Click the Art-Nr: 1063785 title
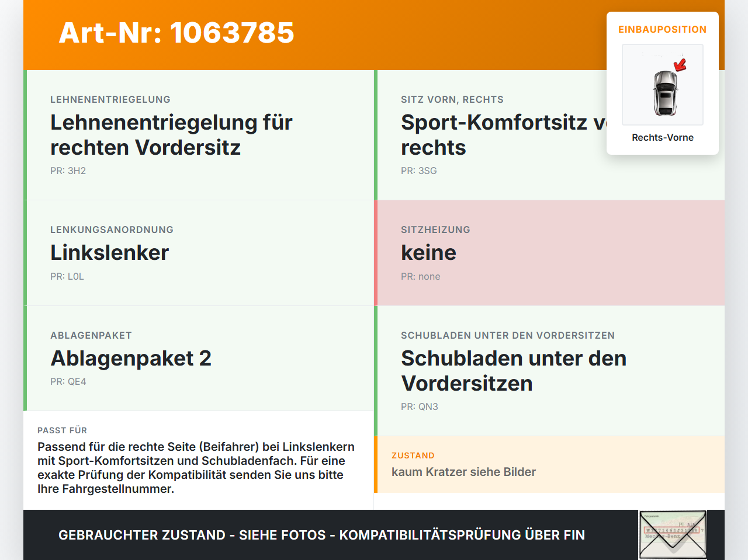Screen dimensions: 748x560 tap(176, 33)
